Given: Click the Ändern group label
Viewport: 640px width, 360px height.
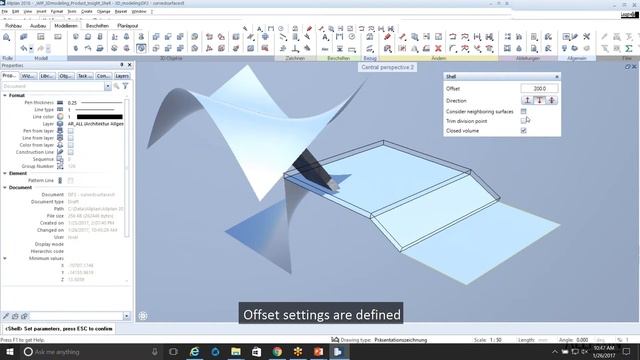Looking at the screenshot, I should tap(438, 58).
